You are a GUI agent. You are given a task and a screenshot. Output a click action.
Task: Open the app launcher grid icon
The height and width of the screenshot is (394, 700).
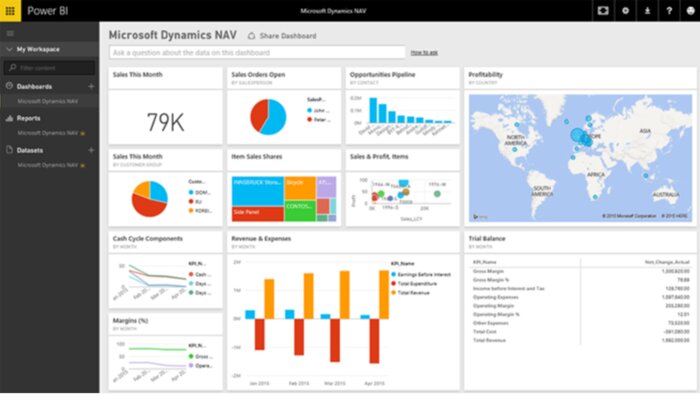(10, 10)
